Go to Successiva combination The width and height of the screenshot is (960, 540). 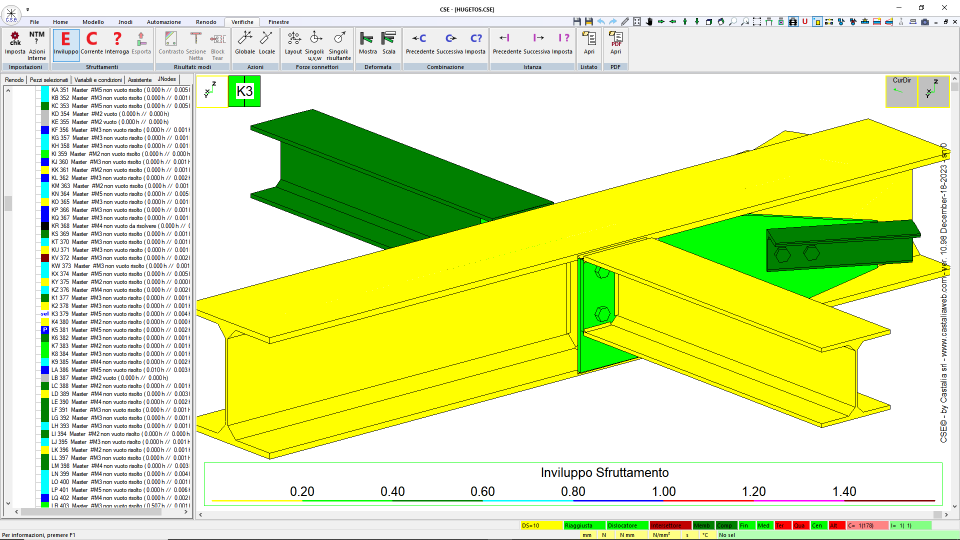pyautogui.click(x=450, y=43)
